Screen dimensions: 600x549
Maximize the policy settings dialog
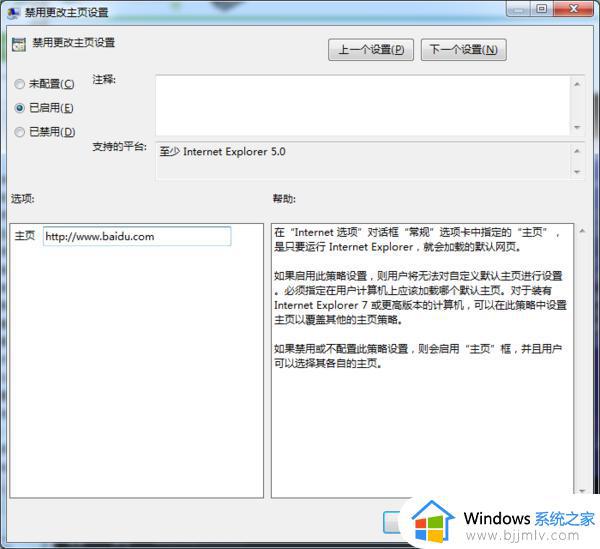click(541, 9)
